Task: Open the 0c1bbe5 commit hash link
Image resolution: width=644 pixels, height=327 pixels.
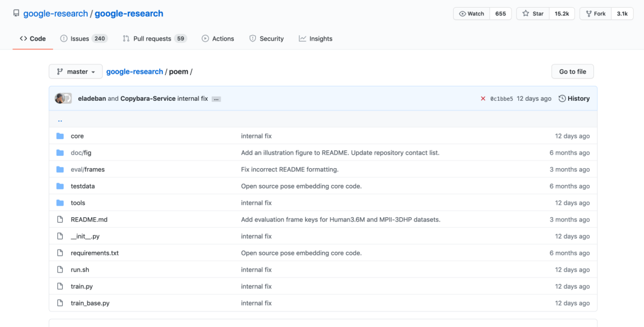Action: (x=501, y=98)
